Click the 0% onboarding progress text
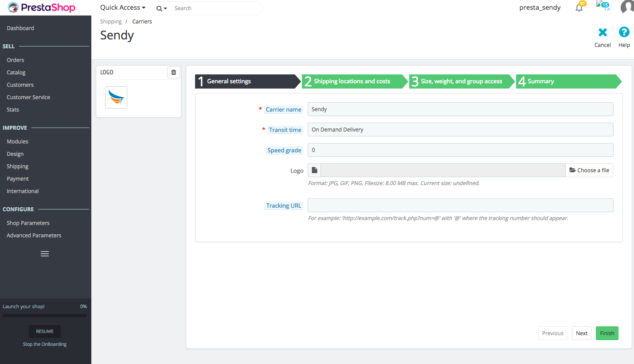The height and width of the screenshot is (364, 634). pos(83,306)
